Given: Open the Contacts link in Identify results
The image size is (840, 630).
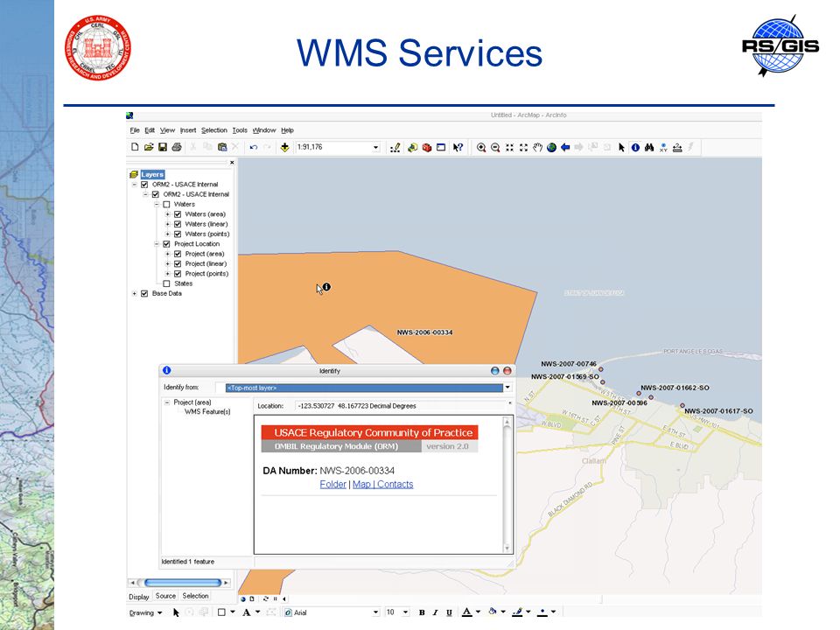Looking at the screenshot, I should pos(395,484).
